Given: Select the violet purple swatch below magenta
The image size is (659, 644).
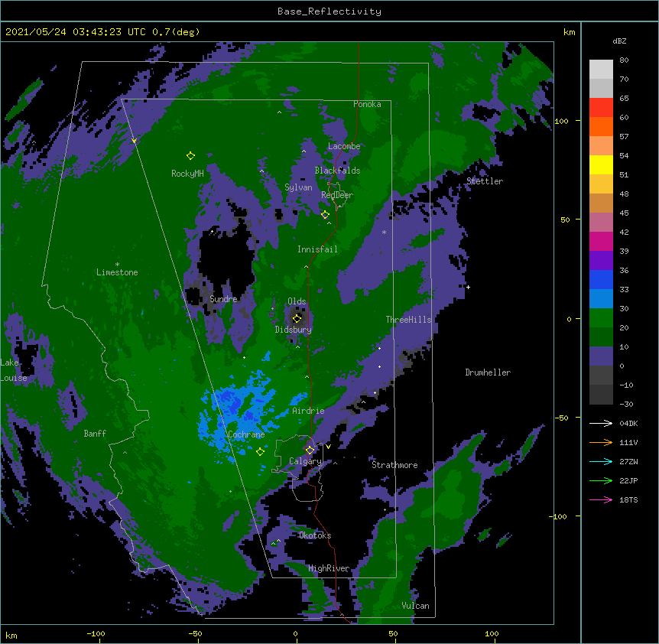Looking at the screenshot, I should pyautogui.click(x=601, y=261).
